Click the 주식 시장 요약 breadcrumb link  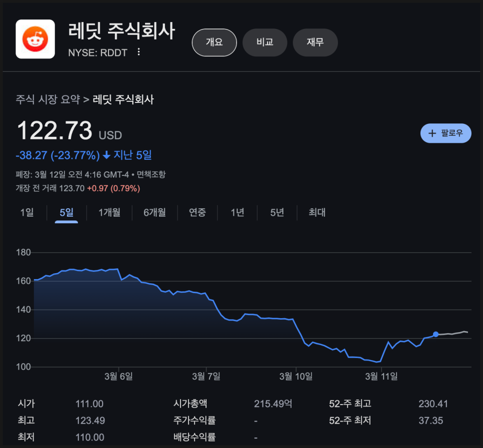point(47,99)
